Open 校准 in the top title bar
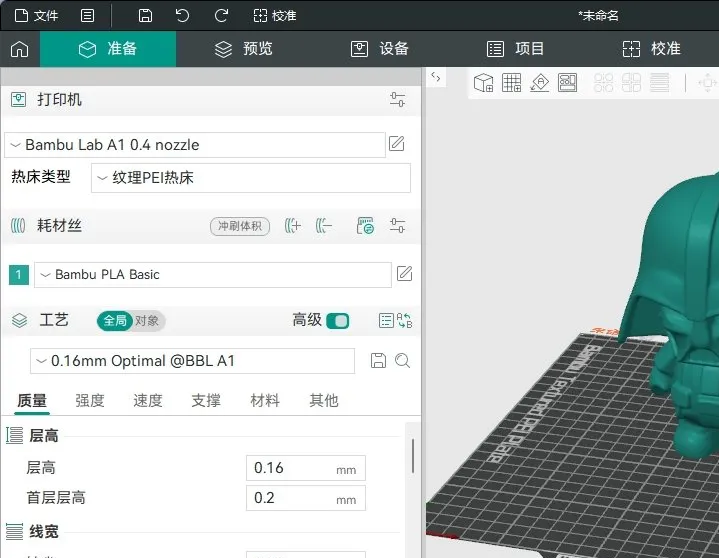The image size is (719, 558). 275,16
